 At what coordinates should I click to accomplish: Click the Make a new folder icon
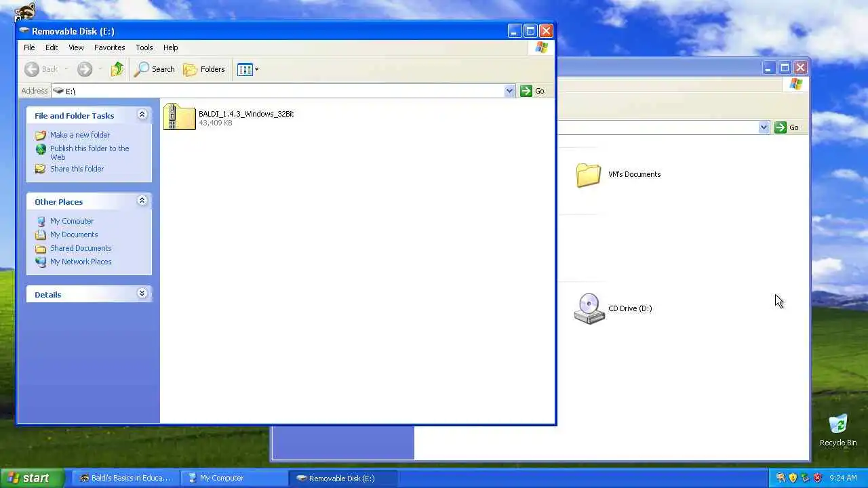coord(41,135)
